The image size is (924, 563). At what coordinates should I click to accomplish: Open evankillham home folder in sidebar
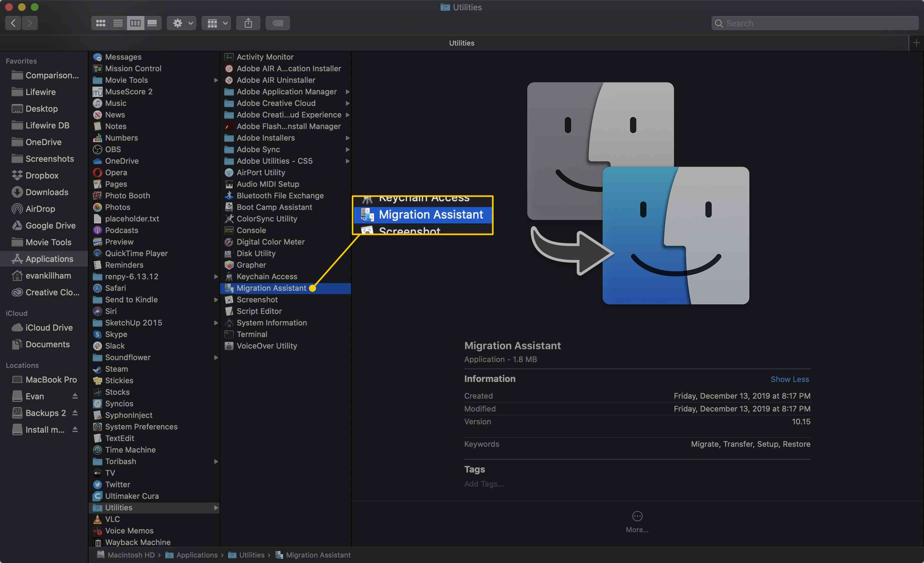coord(44,275)
